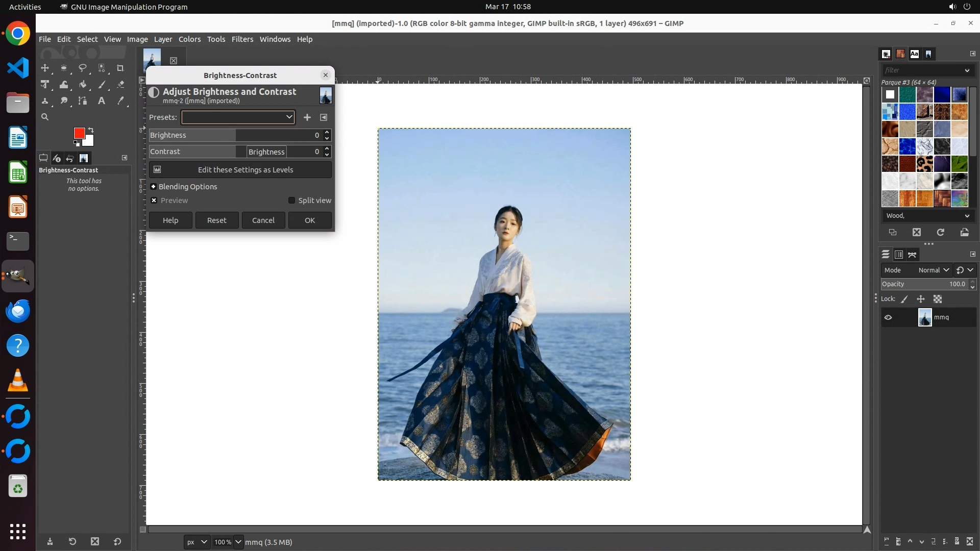
Task: Open the Colors menu
Action: click(189, 39)
